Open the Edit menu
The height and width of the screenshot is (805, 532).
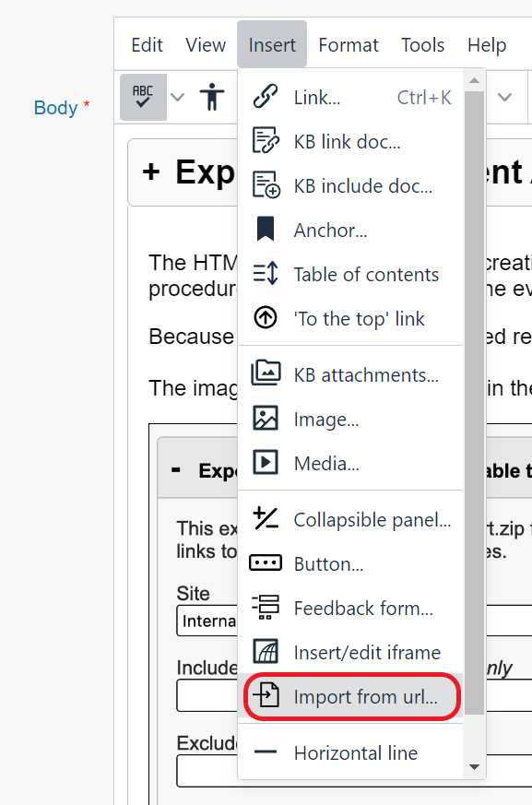click(147, 45)
